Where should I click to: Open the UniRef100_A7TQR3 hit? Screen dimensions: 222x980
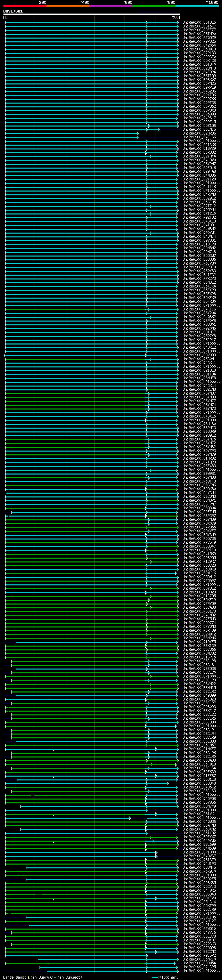199,462
